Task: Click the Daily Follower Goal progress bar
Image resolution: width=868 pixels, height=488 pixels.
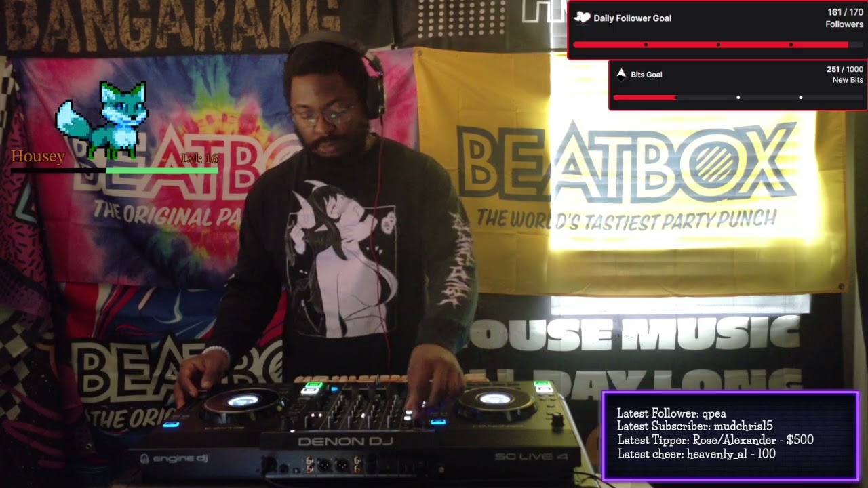Action: [x=718, y=45]
